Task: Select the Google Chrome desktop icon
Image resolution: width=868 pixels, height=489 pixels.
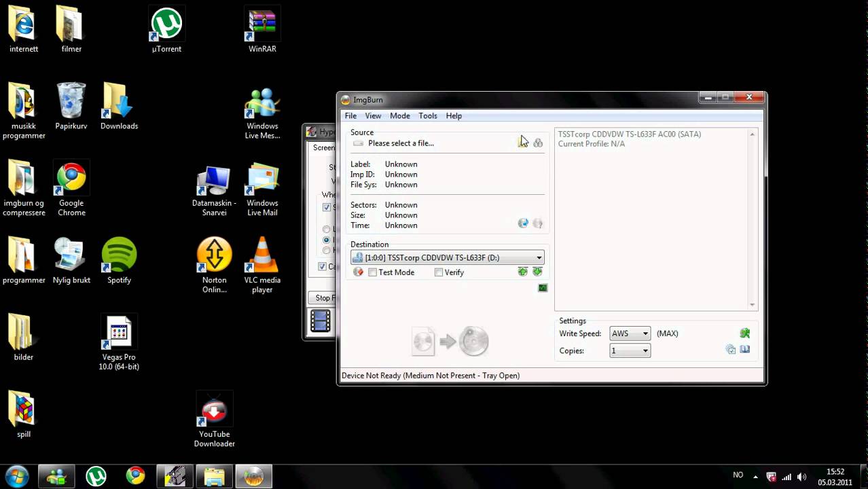Action: coord(71,189)
